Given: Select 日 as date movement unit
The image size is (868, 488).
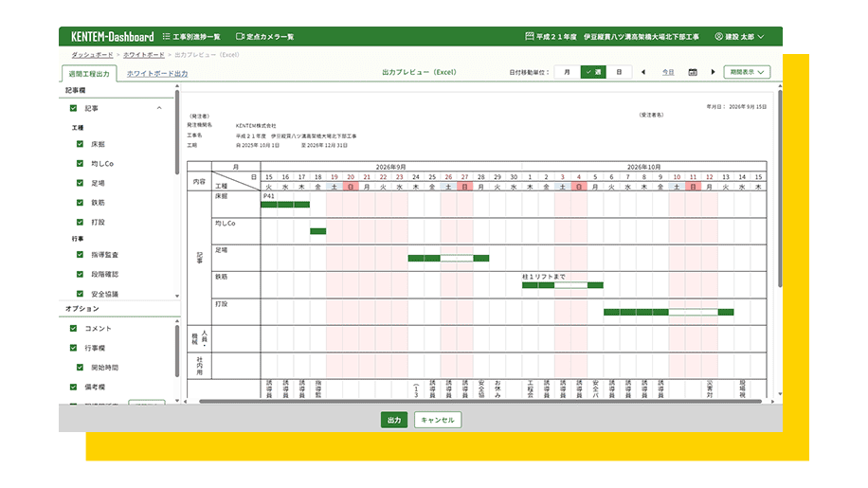Looking at the screenshot, I should tap(619, 72).
